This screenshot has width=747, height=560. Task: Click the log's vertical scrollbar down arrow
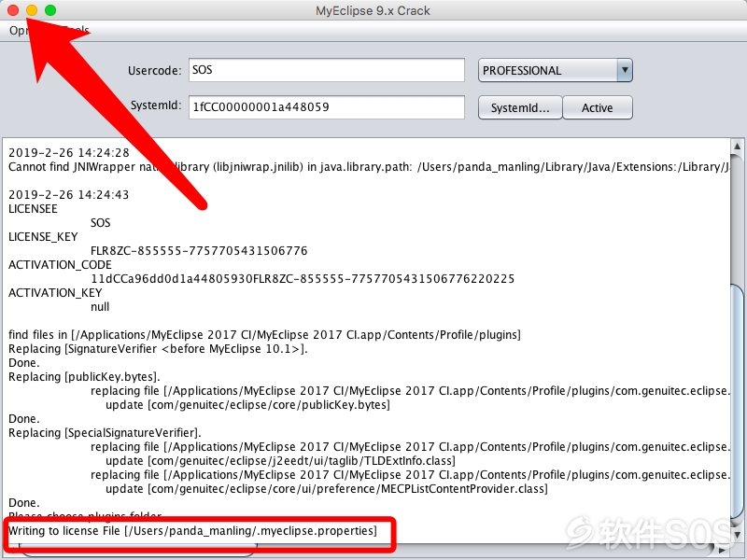tap(737, 534)
